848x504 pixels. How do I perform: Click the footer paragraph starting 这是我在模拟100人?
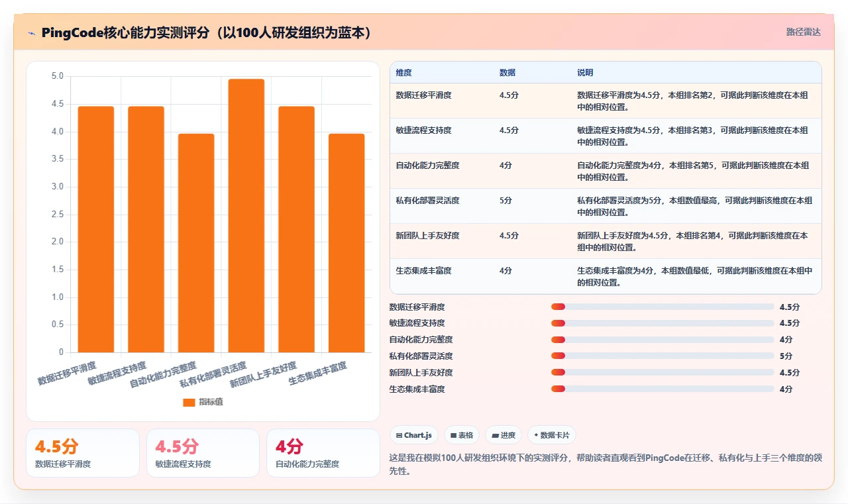pyautogui.click(x=605, y=464)
